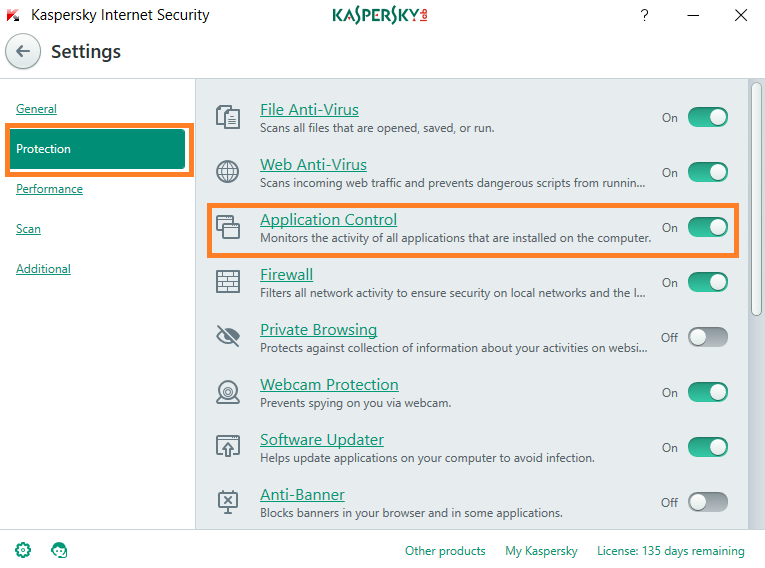Click the 'Helps update applications' description text
765x568 pixels.
point(427,458)
